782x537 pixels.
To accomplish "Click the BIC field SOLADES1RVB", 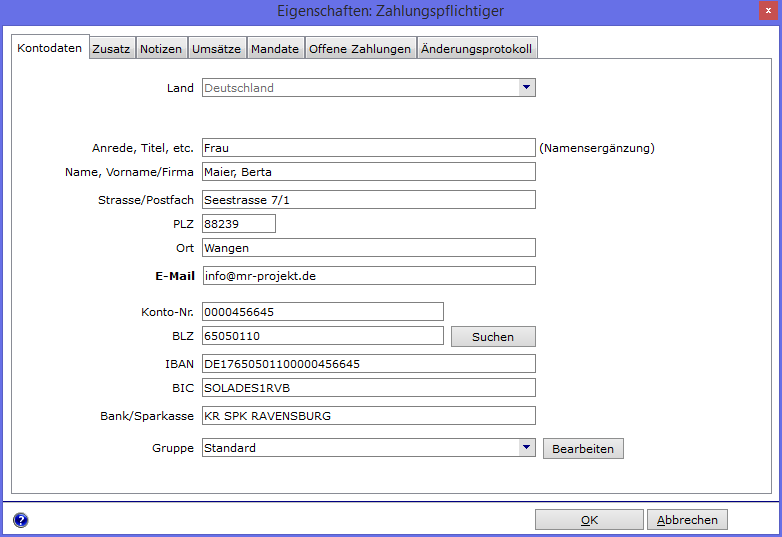I will (x=369, y=387).
